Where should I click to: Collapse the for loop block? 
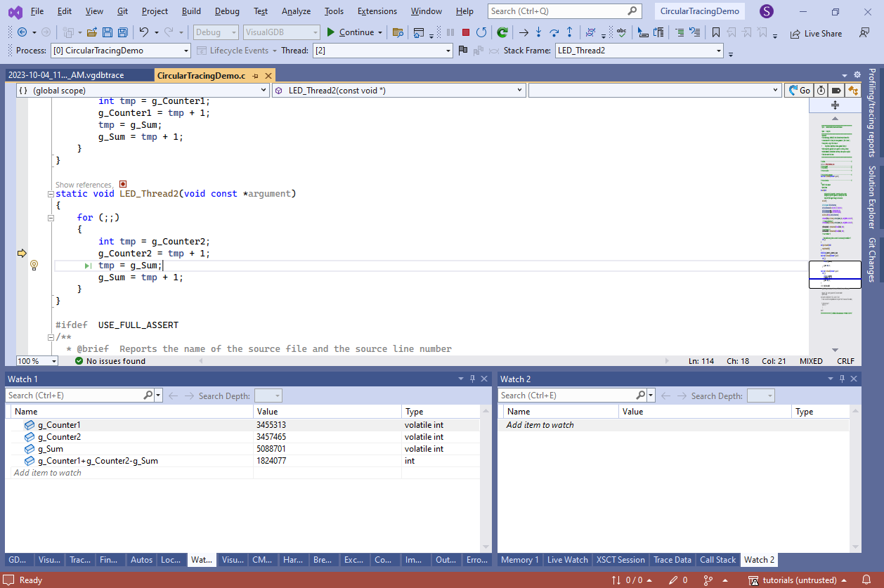tap(51, 218)
